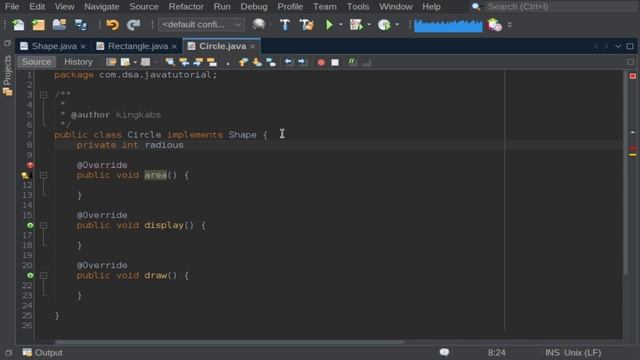Screen dimensions: 640x360
Task: Click the New File toolbar icon
Action: tap(18, 25)
